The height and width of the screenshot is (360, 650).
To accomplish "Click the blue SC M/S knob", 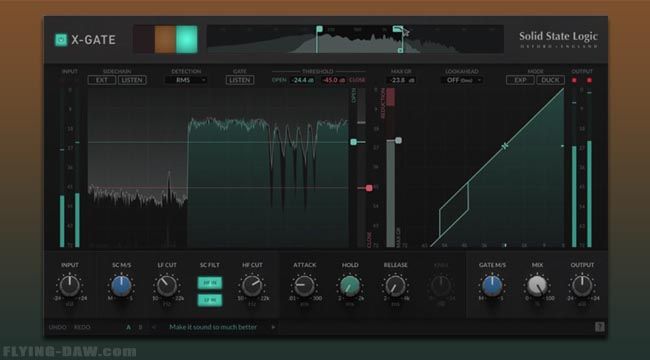I will click(x=121, y=286).
